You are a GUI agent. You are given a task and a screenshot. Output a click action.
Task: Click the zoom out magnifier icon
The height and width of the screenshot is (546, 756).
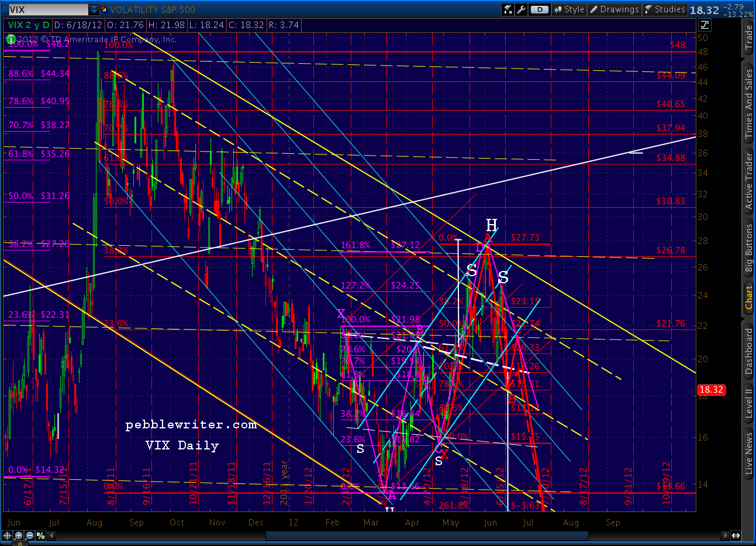[30, 535]
